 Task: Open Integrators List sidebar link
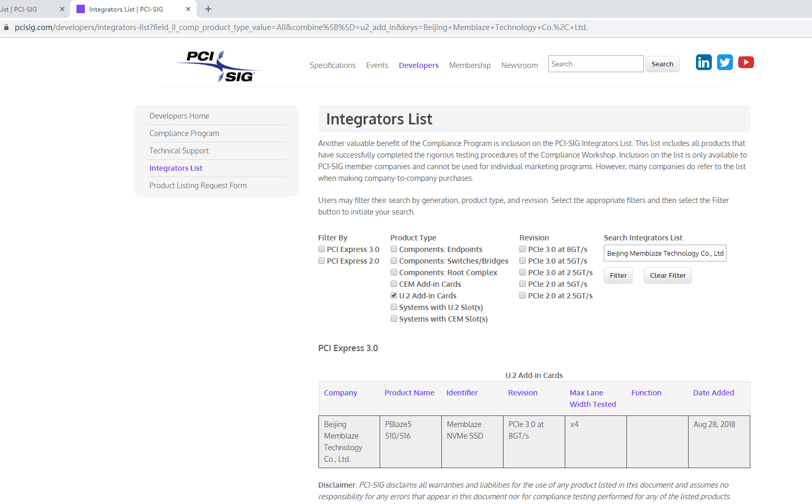coord(176,168)
